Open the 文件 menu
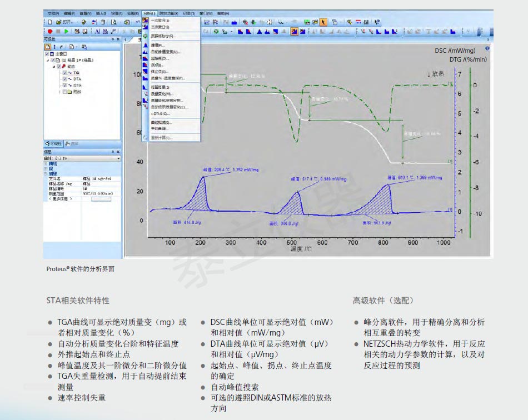 click(x=53, y=13)
